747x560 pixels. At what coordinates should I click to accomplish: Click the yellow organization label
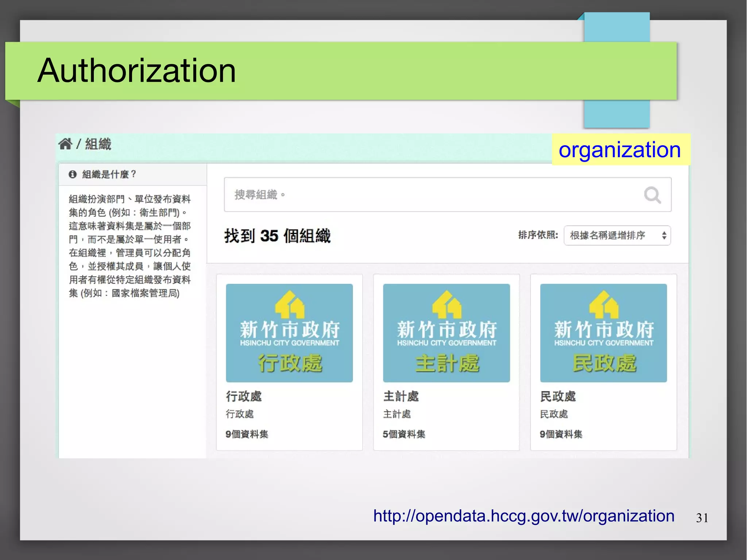click(x=621, y=150)
